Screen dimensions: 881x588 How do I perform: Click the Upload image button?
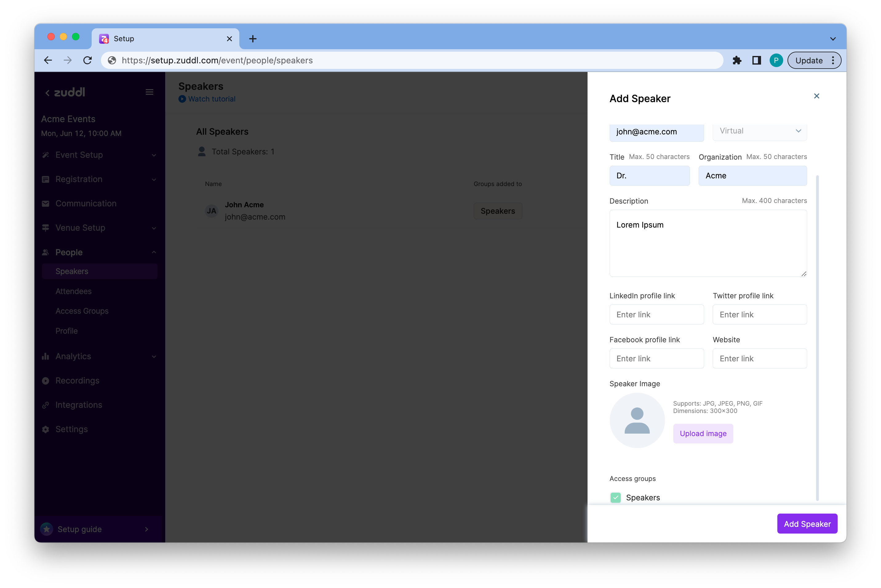[703, 434]
